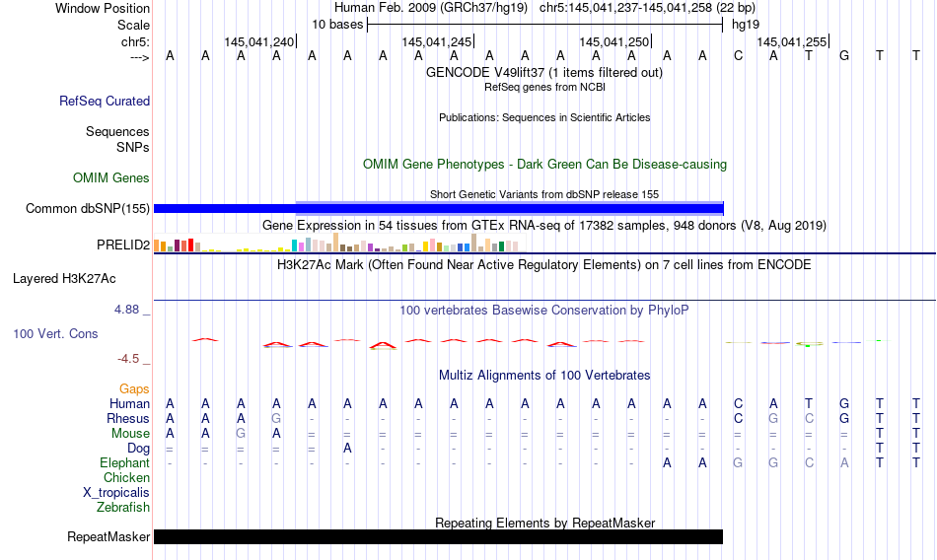Click the A base in the Dog row

click(347, 449)
